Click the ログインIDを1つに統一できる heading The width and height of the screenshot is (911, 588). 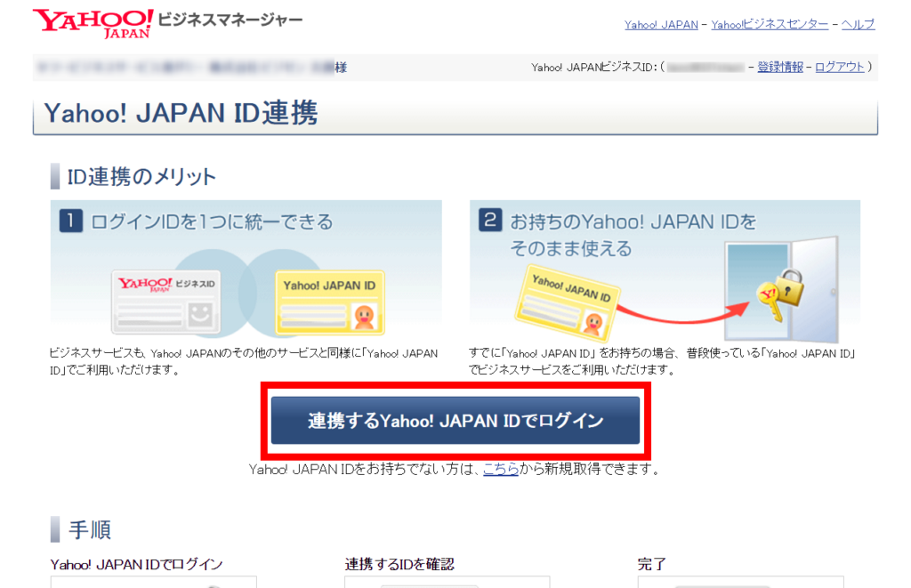[212, 222]
